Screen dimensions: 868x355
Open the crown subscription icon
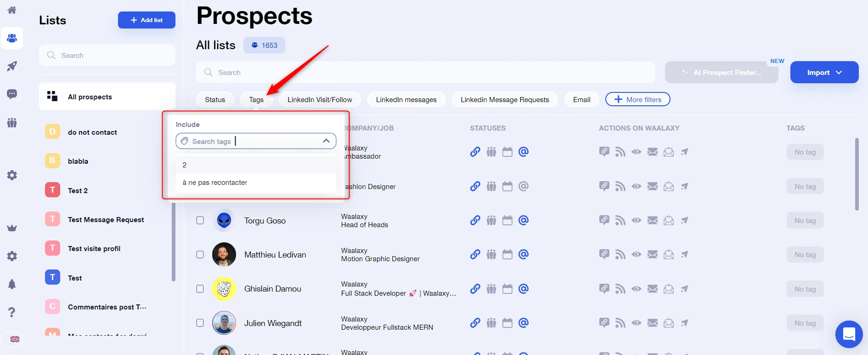pos(12,228)
